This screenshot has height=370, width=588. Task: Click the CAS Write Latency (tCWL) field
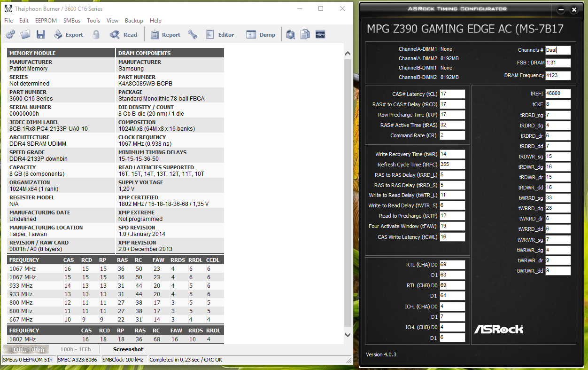click(x=452, y=237)
